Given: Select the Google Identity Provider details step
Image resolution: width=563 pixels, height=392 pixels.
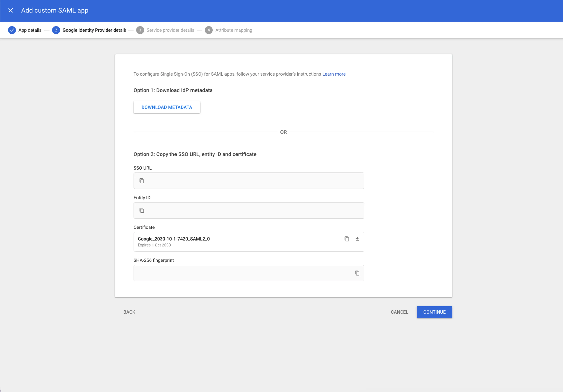Looking at the screenshot, I should (94, 30).
